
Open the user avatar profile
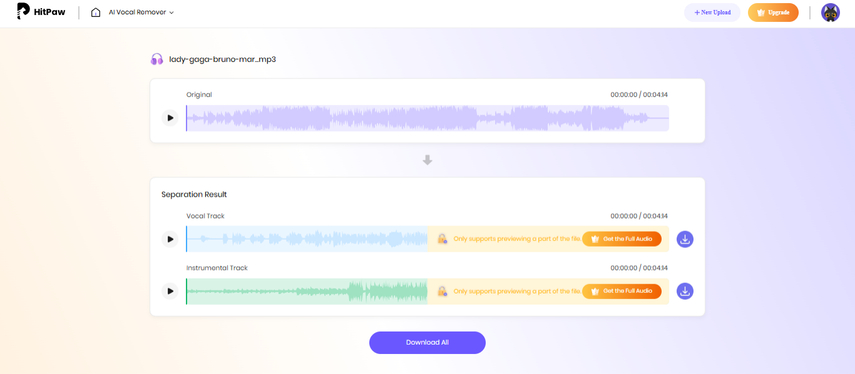830,12
